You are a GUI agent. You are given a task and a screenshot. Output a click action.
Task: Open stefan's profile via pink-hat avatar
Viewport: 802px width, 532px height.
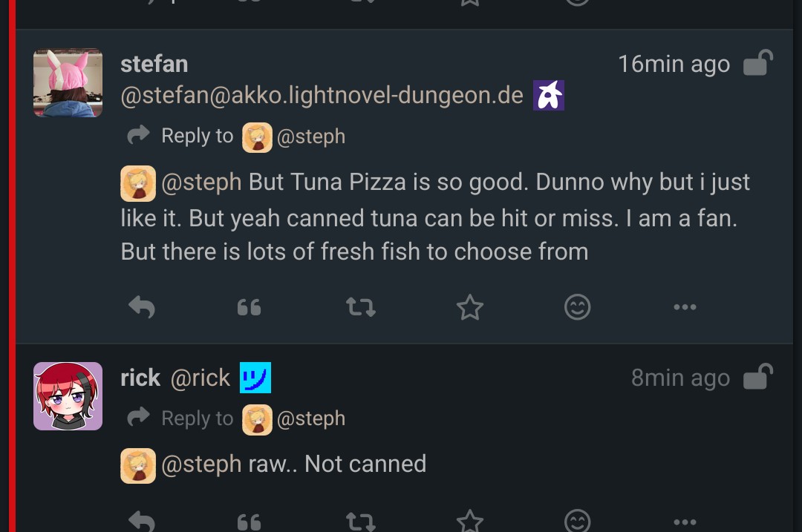tap(68, 83)
